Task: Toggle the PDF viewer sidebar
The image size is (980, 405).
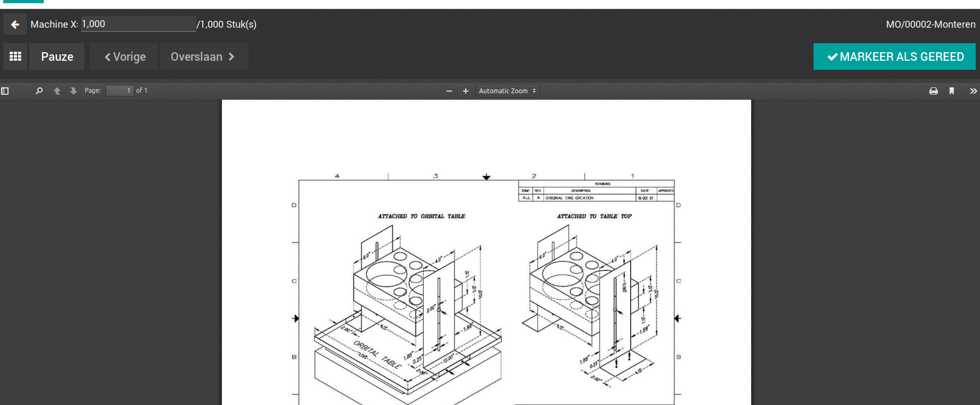Action: pyautogui.click(x=5, y=91)
